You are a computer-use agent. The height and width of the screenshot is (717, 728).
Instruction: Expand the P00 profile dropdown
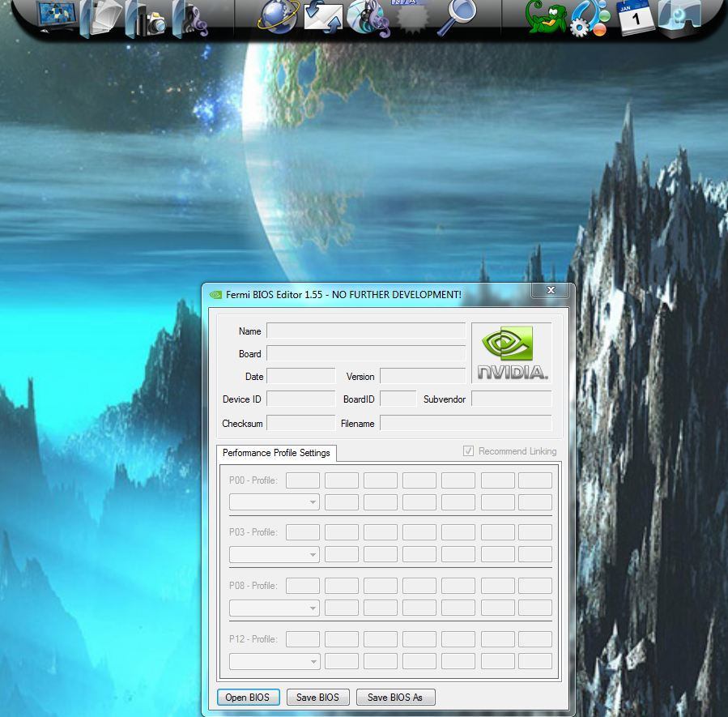point(275,502)
